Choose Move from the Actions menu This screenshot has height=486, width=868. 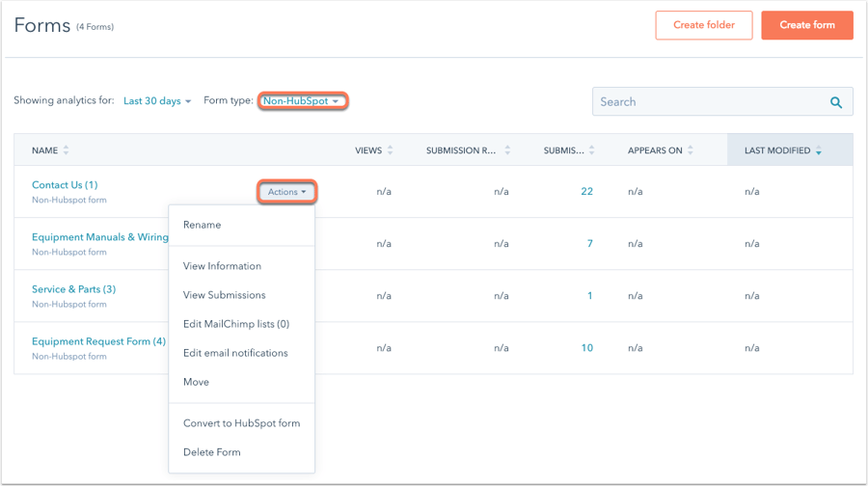tap(196, 382)
